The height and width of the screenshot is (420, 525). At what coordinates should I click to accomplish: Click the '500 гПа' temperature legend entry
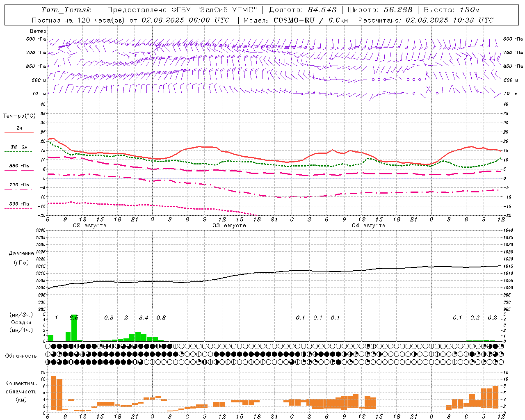(x=19, y=204)
